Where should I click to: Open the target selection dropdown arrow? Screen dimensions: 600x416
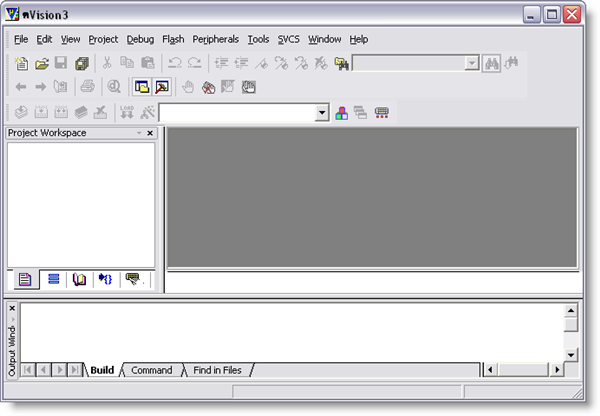(x=322, y=113)
